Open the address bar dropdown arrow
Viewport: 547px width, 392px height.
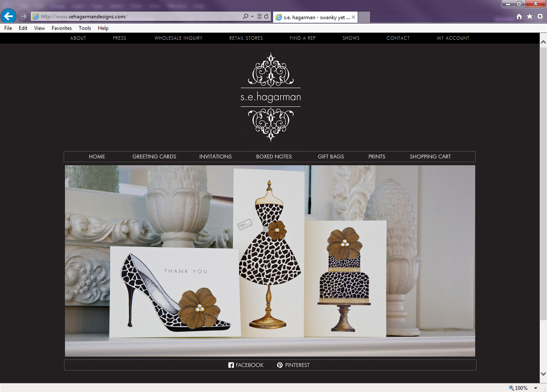[252, 17]
